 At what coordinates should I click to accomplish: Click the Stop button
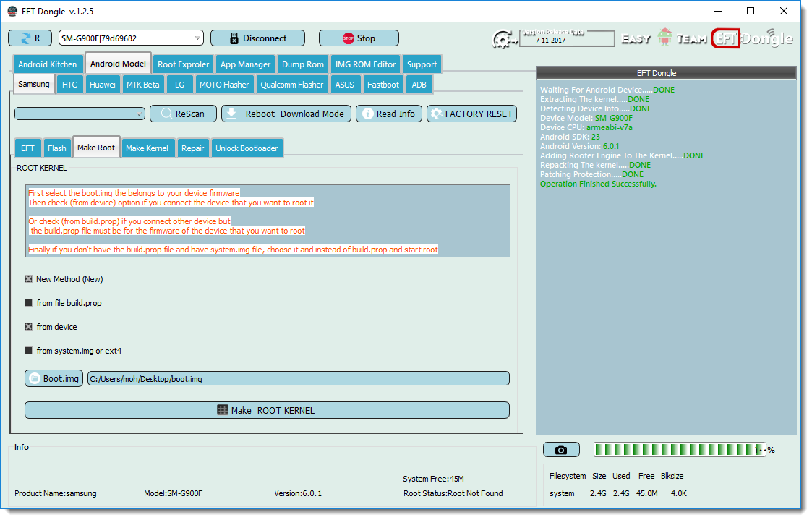tap(359, 38)
